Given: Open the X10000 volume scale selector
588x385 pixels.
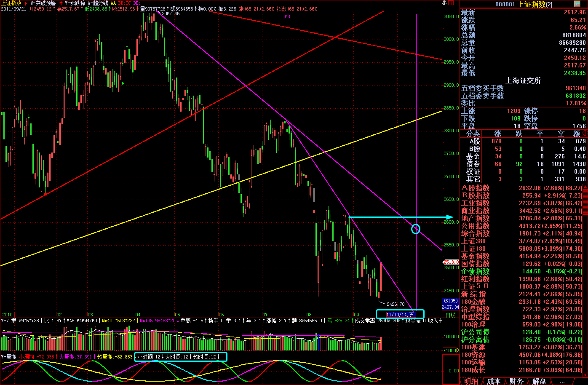Looking at the screenshot, I should tap(450, 350).
